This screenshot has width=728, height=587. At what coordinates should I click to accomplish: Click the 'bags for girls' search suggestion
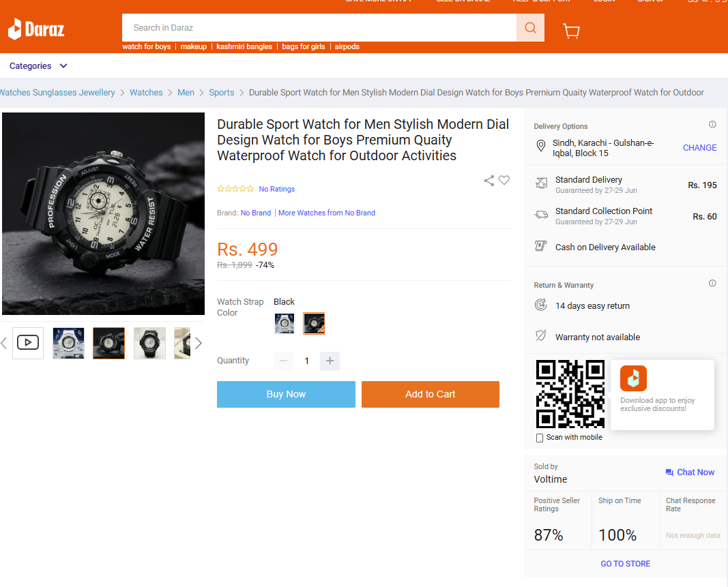(x=304, y=46)
